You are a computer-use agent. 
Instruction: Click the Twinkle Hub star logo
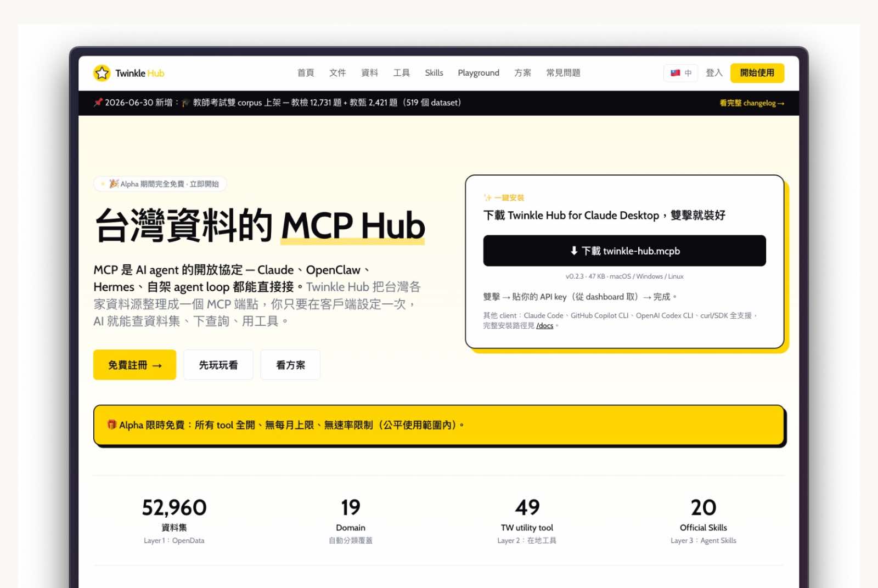pyautogui.click(x=102, y=73)
